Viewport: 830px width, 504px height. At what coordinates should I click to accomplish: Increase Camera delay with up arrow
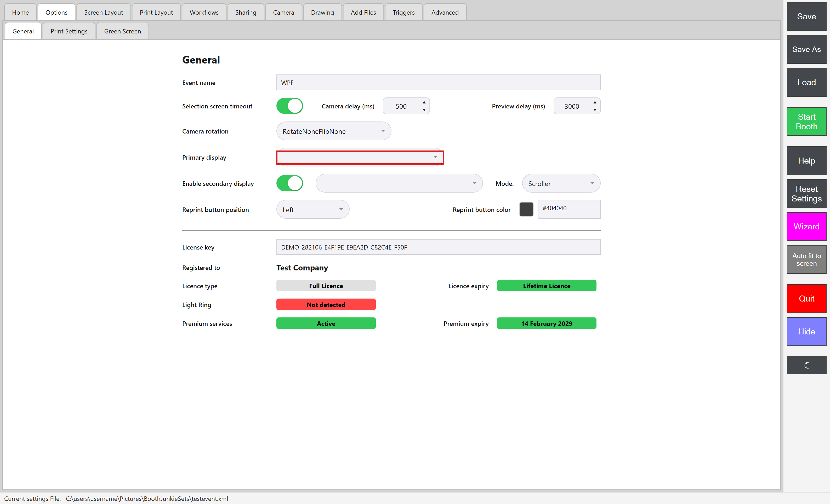click(x=424, y=102)
